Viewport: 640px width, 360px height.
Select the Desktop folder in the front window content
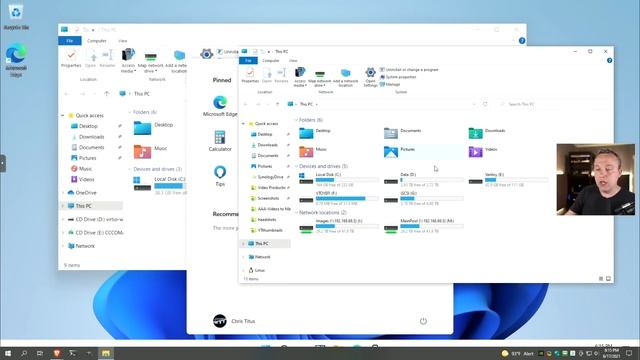[337, 133]
